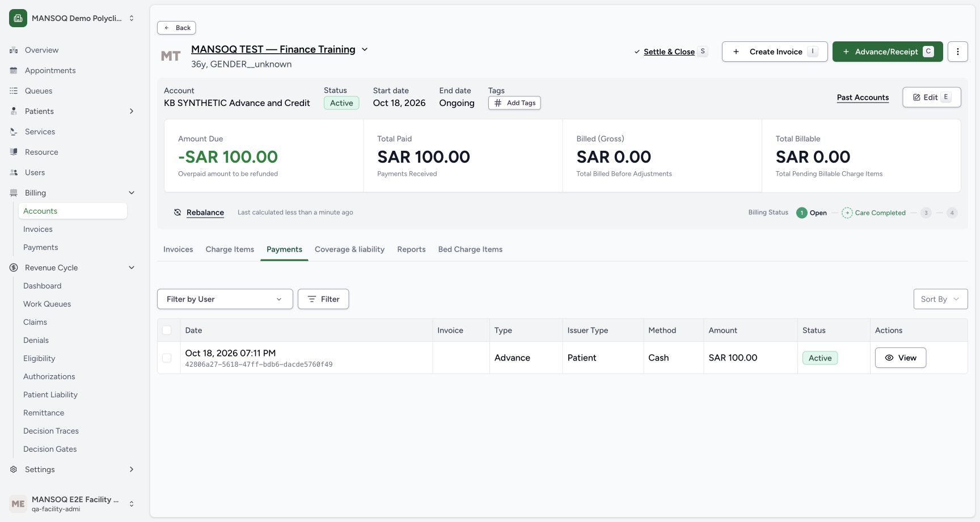The image size is (980, 522).
Task: Open the three-dot more options menu
Action: (x=958, y=52)
